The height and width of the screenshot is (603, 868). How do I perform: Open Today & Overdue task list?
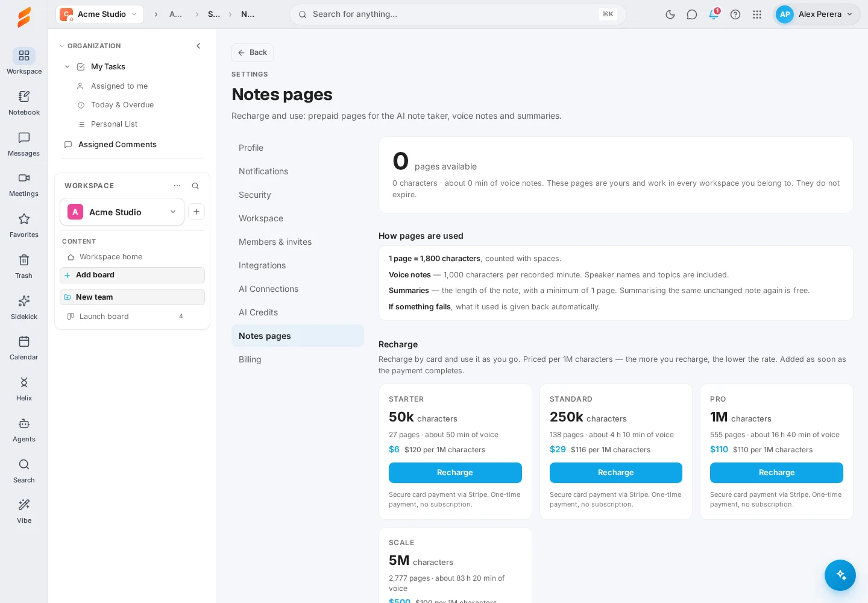click(x=122, y=105)
